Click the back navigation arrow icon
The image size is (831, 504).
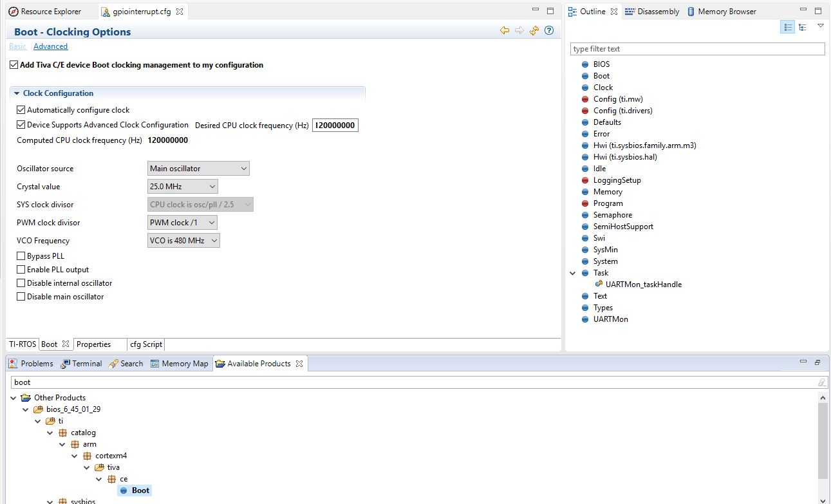[x=505, y=31]
